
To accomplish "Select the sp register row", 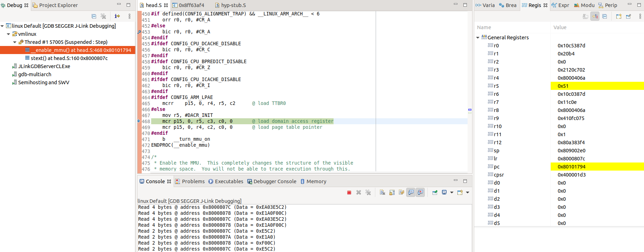I will coord(559,151).
